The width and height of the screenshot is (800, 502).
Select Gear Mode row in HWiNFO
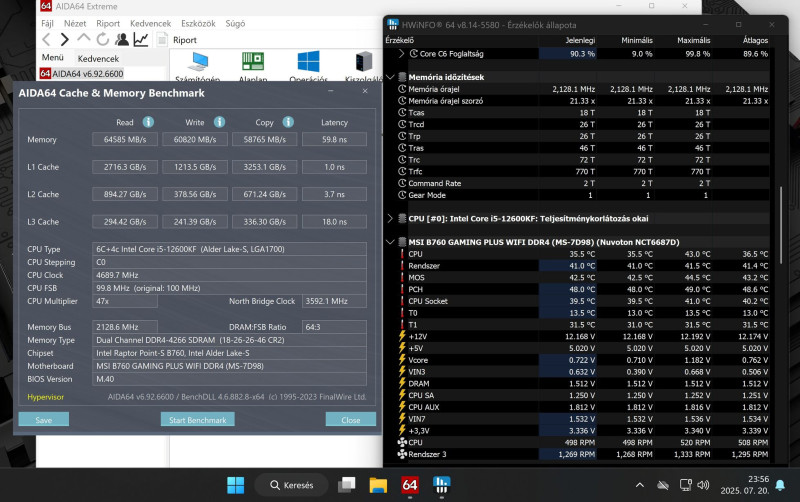click(x=583, y=195)
